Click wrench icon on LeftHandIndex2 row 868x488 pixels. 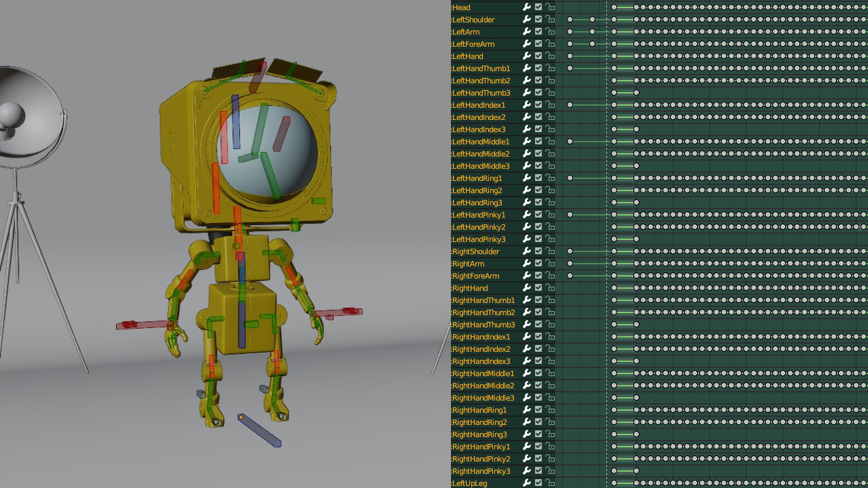click(526, 117)
